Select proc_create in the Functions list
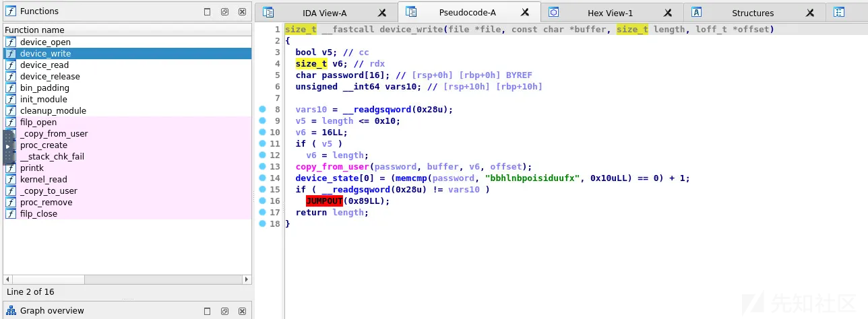The height and width of the screenshot is (319, 868). coord(127,145)
